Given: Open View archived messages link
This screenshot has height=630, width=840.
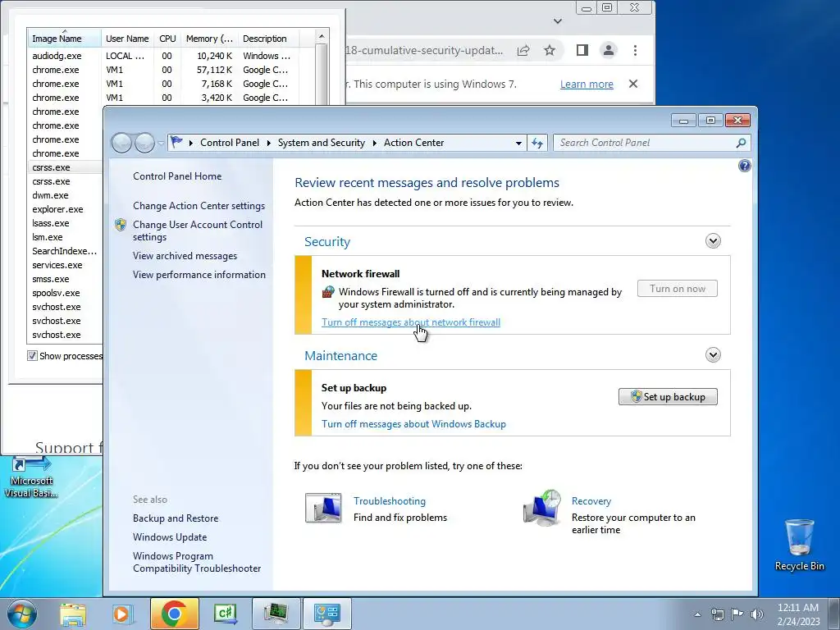Looking at the screenshot, I should tap(185, 256).
